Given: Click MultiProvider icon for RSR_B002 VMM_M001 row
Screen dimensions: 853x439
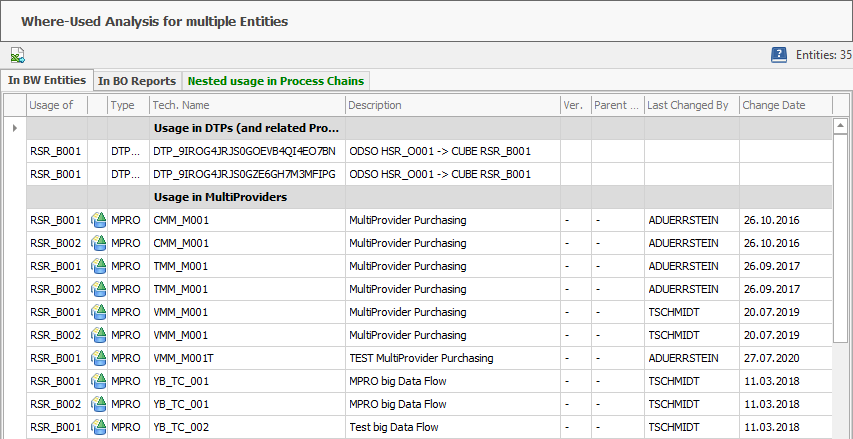Looking at the screenshot, I should [99, 335].
